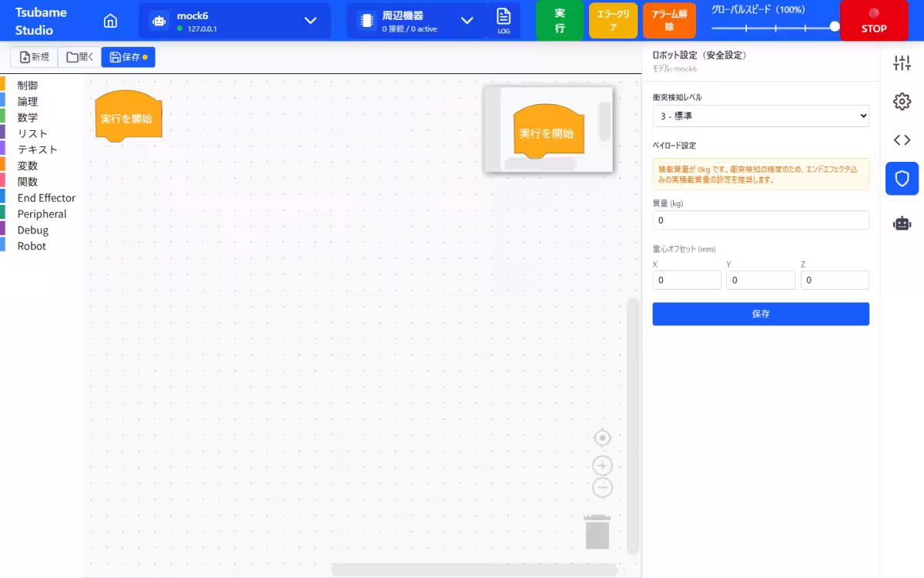Click the workspace vertical scrollbar
Viewport: 924px width, 578px height.
point(633,426)
